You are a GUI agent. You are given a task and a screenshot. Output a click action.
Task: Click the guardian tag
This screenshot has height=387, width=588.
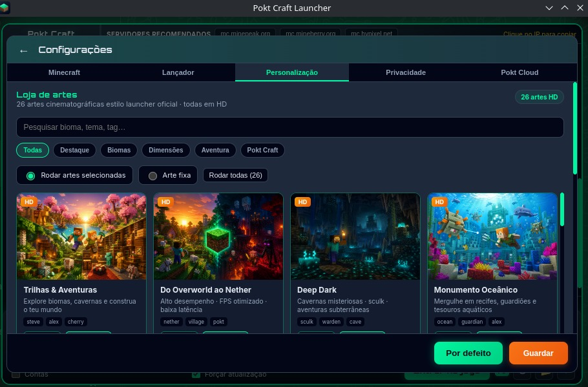pyautogui.click(x=472, y=322)
